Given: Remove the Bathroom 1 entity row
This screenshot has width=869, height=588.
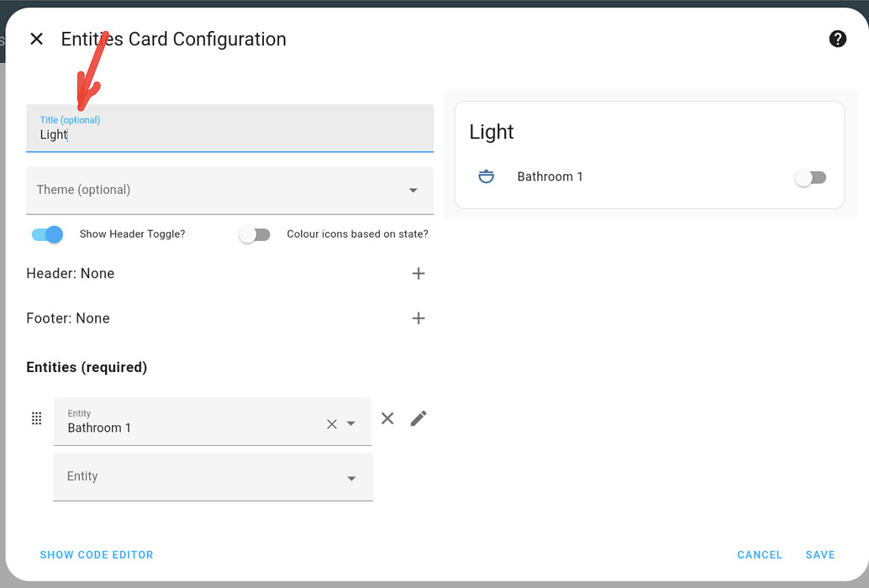Looking at the screenshot, I should (x=387, y=418).
